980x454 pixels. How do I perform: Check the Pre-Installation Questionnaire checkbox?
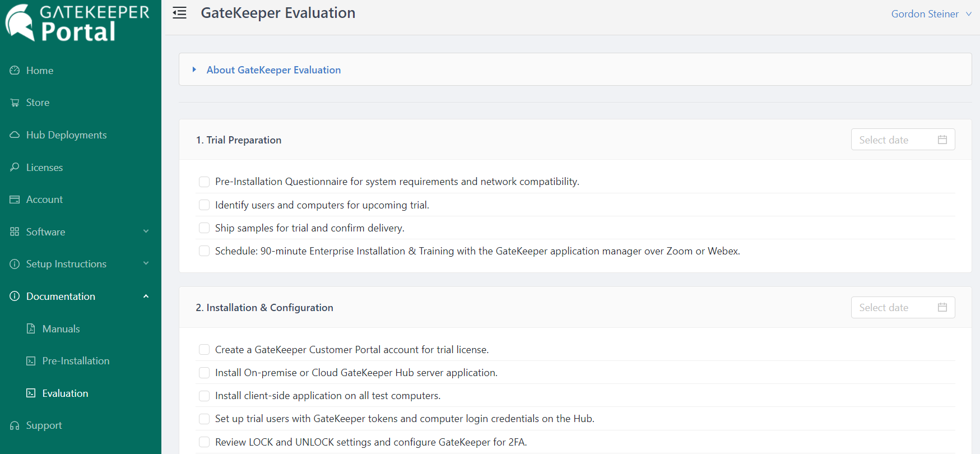(x=205, y=182)
